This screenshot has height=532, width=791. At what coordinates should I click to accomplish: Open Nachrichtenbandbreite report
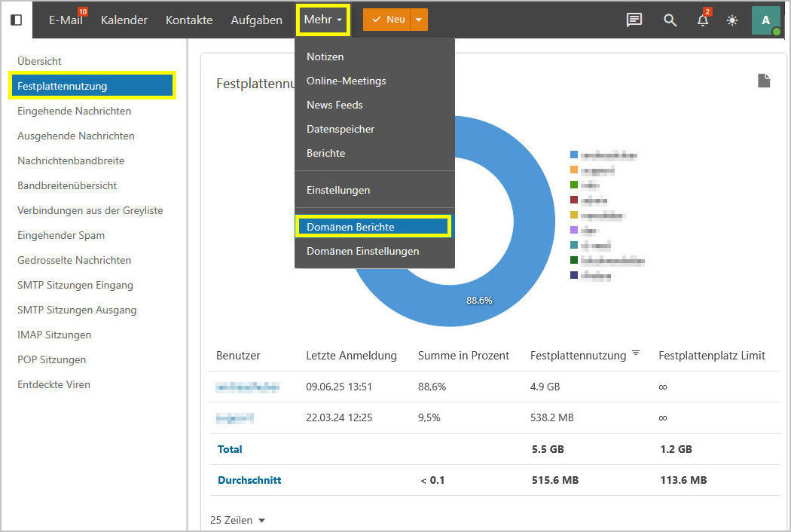tap(71, 161)
